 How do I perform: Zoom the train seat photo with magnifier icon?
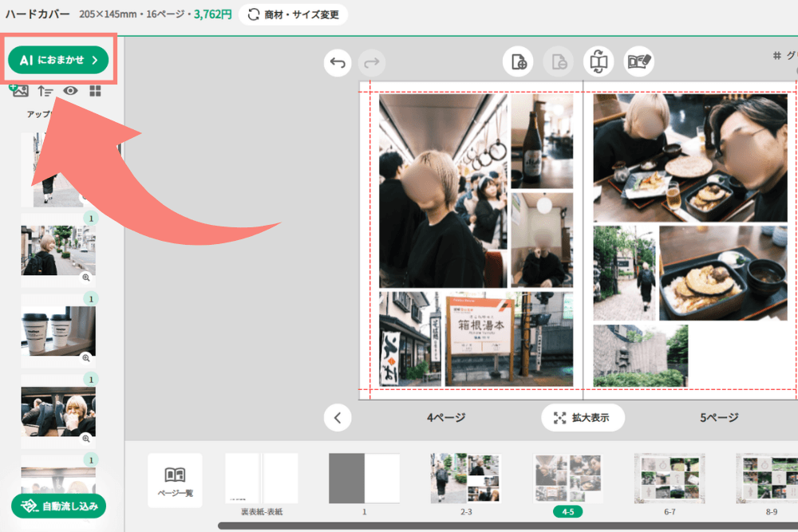[86, 438]
